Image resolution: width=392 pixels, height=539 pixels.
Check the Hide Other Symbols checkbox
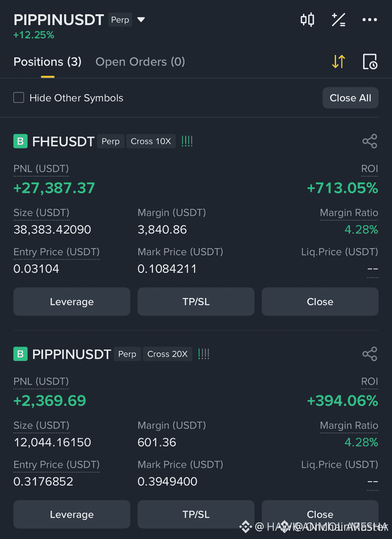(18, 98)
